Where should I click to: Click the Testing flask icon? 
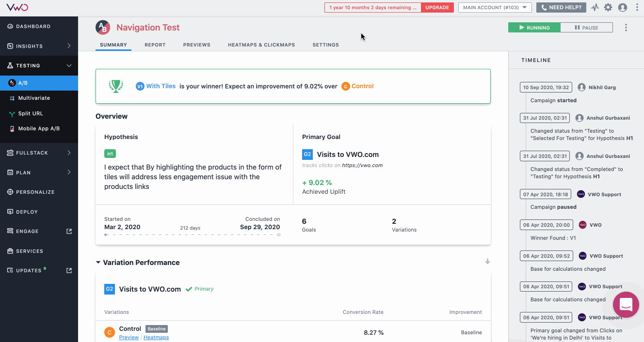point(10,65)
